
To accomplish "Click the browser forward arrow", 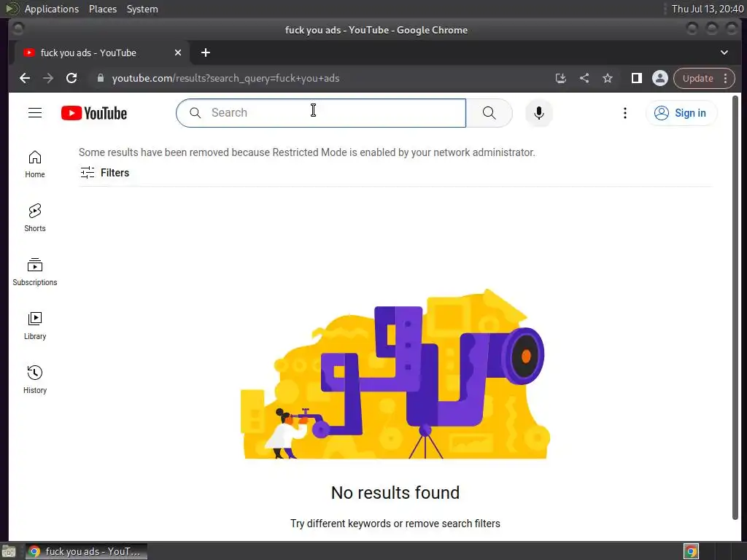I will pyautogui.click(x=48, y=78).
